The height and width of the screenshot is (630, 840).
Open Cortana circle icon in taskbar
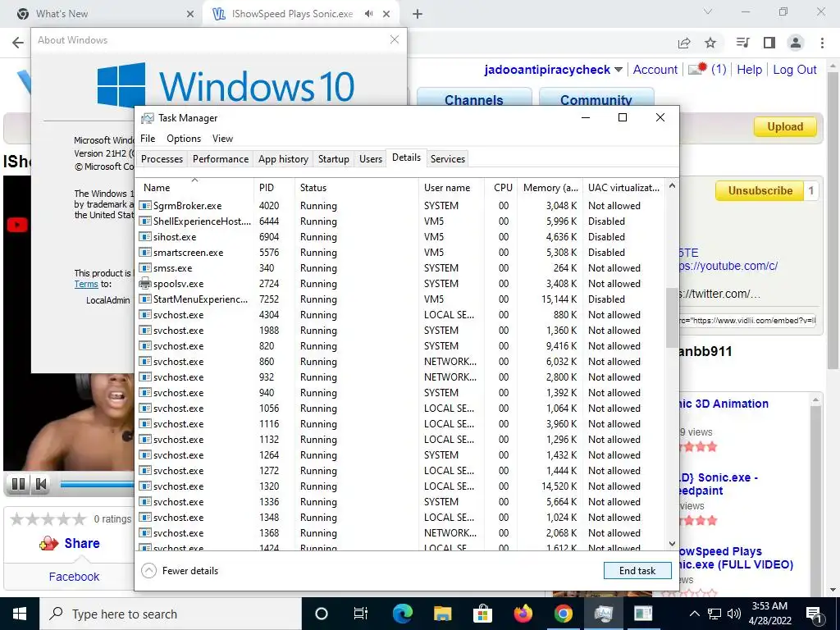321,614
